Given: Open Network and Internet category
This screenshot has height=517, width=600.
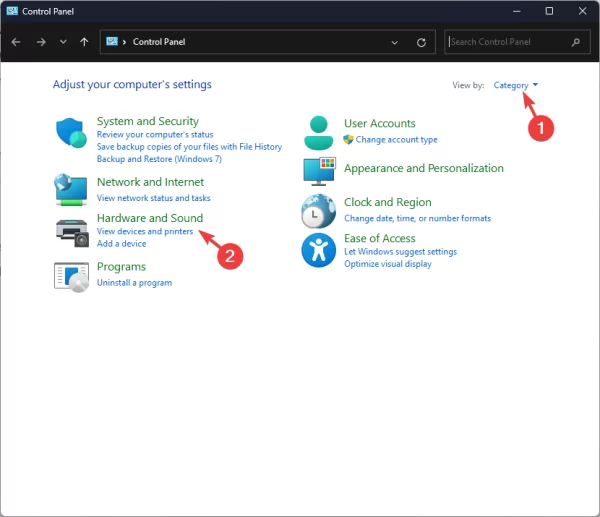Looking at the screenshot, I should pyautogui.click(x=150, y=182).
